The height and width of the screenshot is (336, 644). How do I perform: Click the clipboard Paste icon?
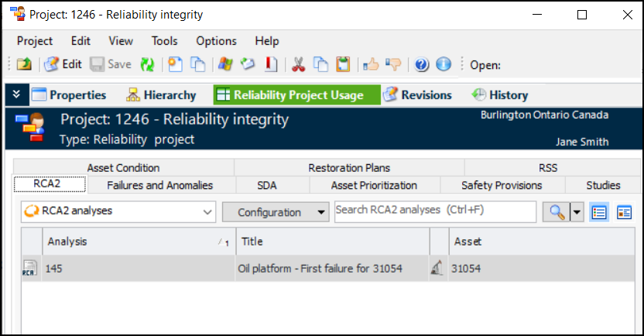[x=343, y=64]
